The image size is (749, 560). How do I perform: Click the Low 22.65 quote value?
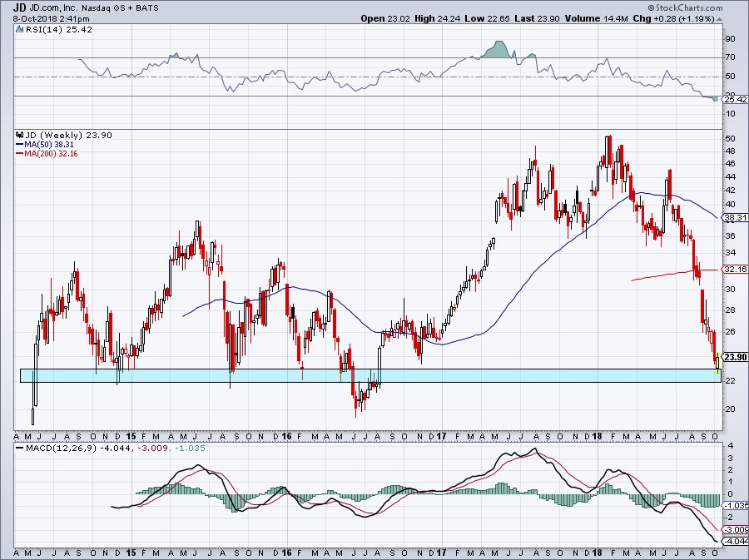487,18
